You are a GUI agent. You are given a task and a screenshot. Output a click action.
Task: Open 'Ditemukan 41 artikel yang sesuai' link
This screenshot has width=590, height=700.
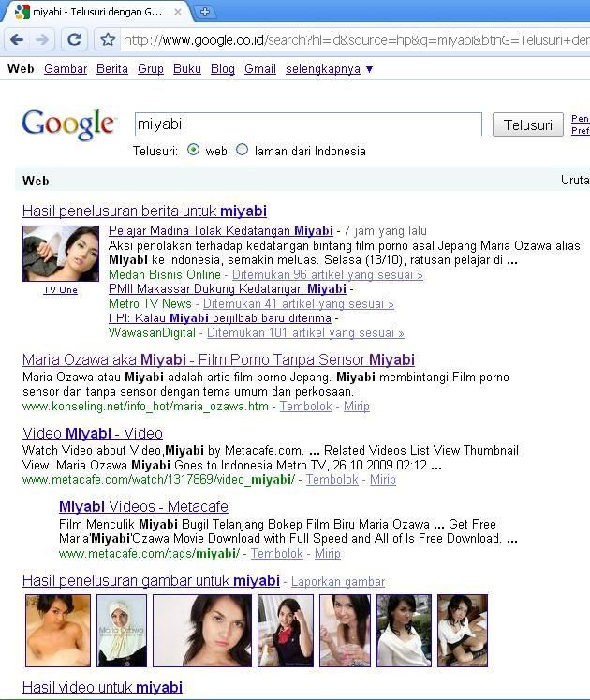(x=299, y=304)
